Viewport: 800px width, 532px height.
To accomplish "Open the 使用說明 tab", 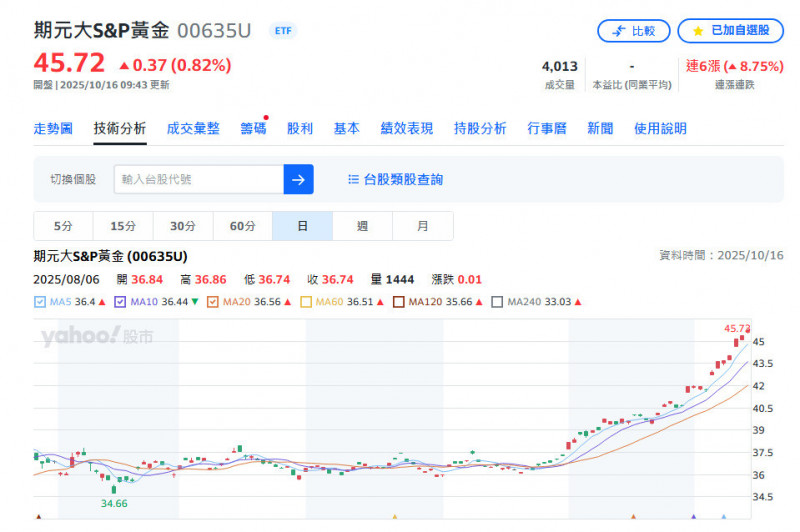I will [660, 129].
